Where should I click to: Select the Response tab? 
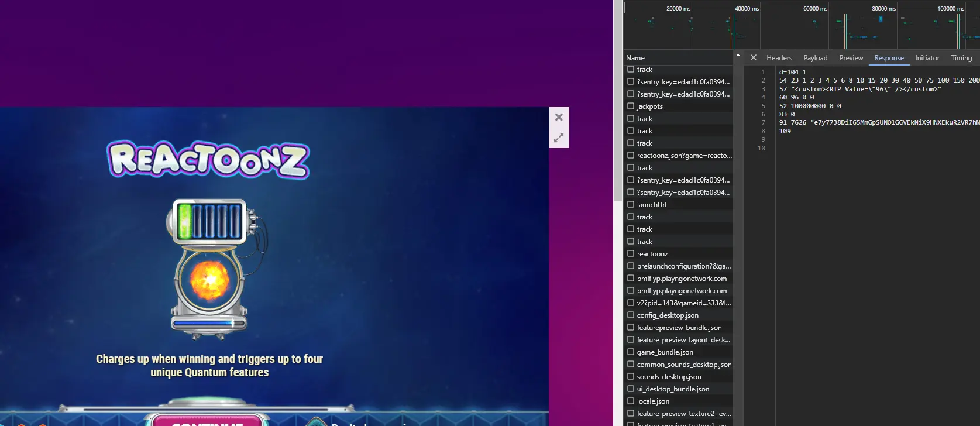point(889,58)
